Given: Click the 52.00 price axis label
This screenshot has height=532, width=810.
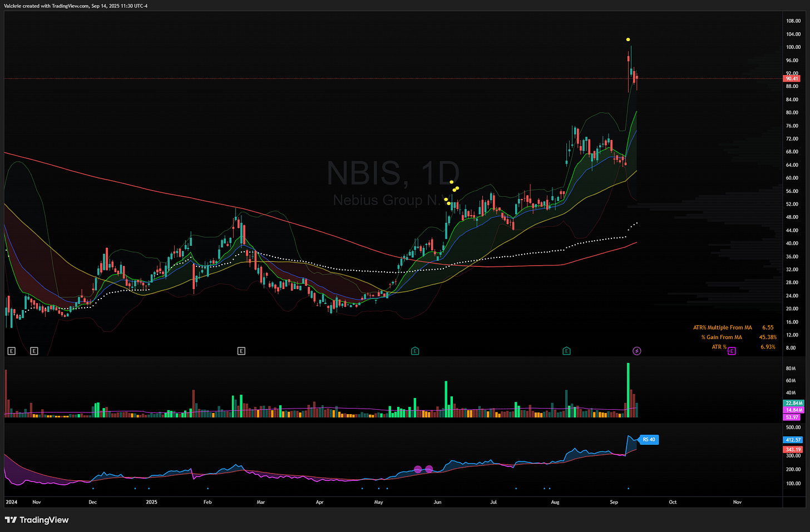Looking at the screenshot, I should coord(792,204).
